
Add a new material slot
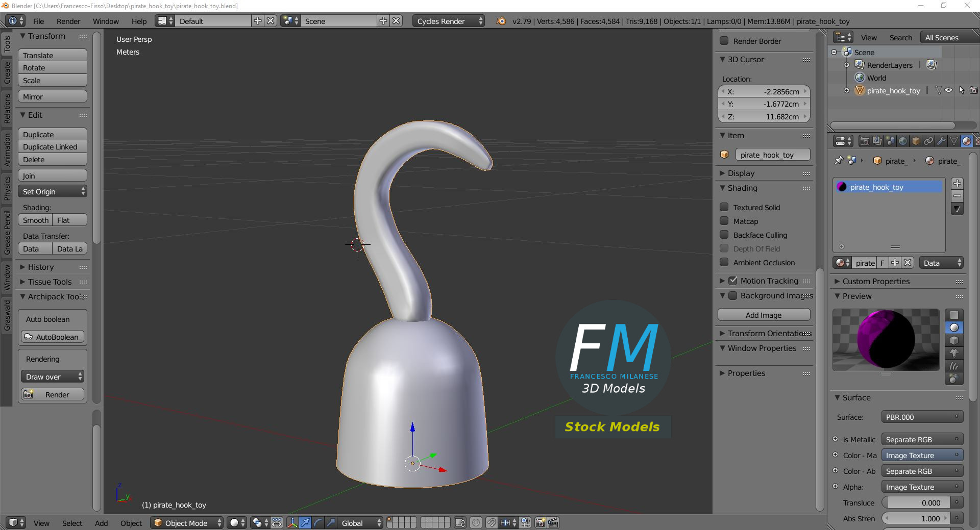pos(957,183)
